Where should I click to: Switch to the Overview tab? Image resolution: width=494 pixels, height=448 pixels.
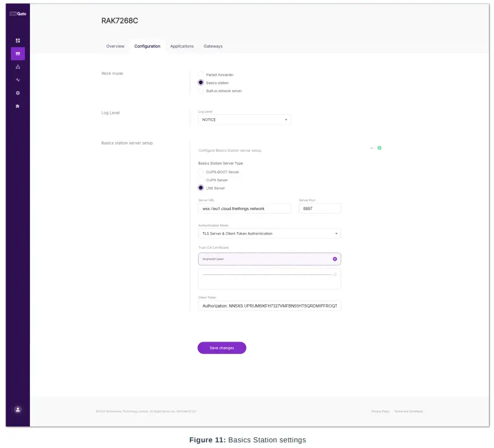coord(115,46)
